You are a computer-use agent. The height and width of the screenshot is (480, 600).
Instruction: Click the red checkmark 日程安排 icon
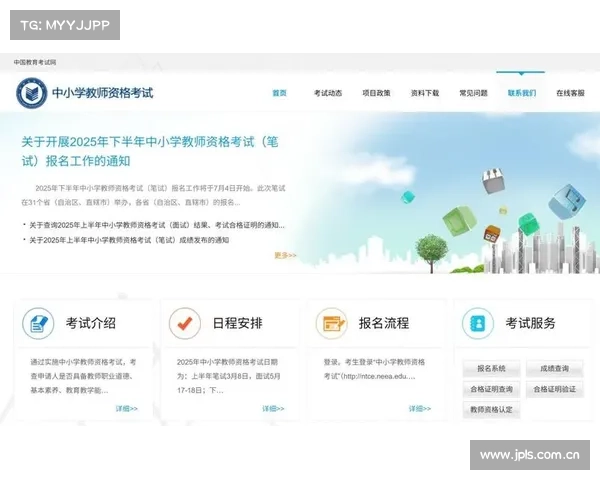click(x=185, y=323)
